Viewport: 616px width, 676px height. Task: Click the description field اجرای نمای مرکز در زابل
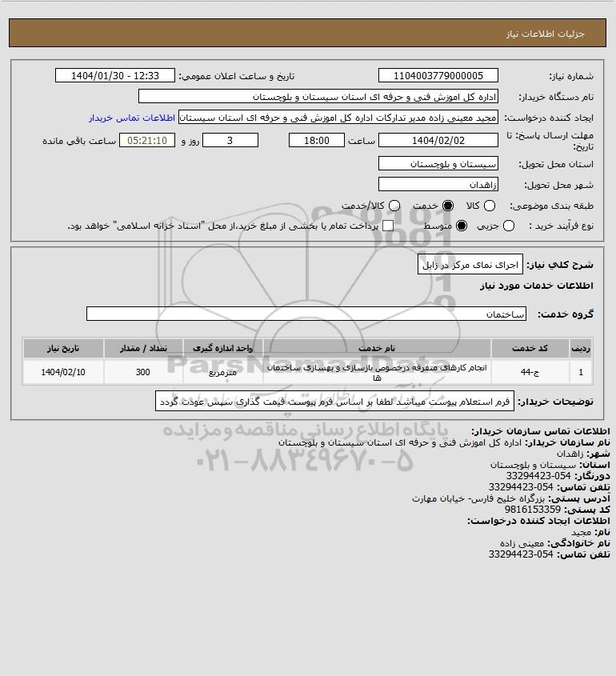(470, 265)
